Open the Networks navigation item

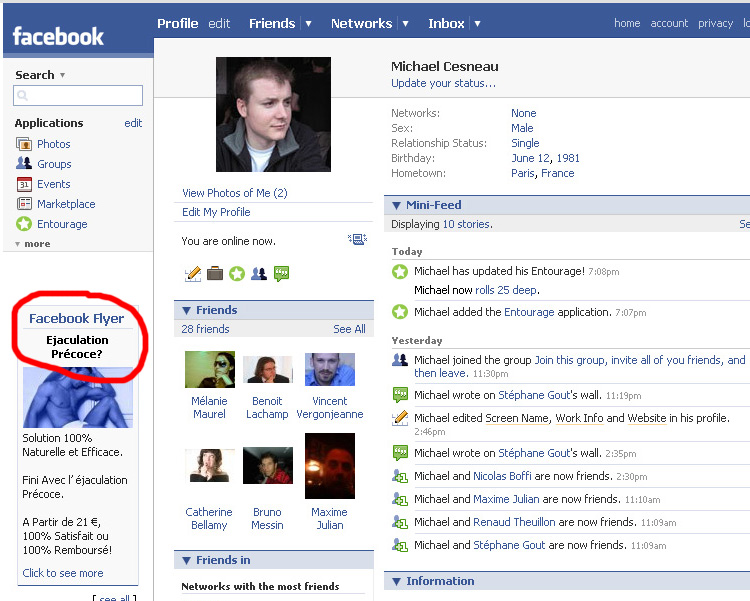click(x=362, y=23)
